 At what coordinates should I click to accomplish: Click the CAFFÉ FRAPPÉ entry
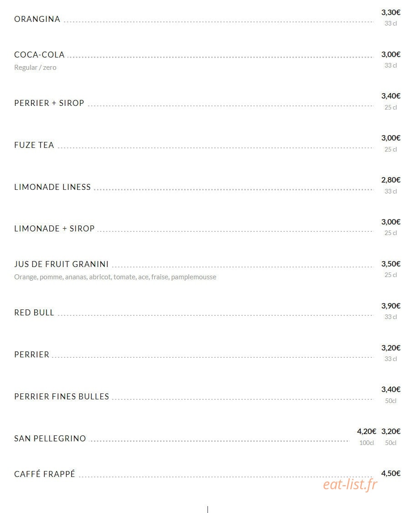pos(44,474)
